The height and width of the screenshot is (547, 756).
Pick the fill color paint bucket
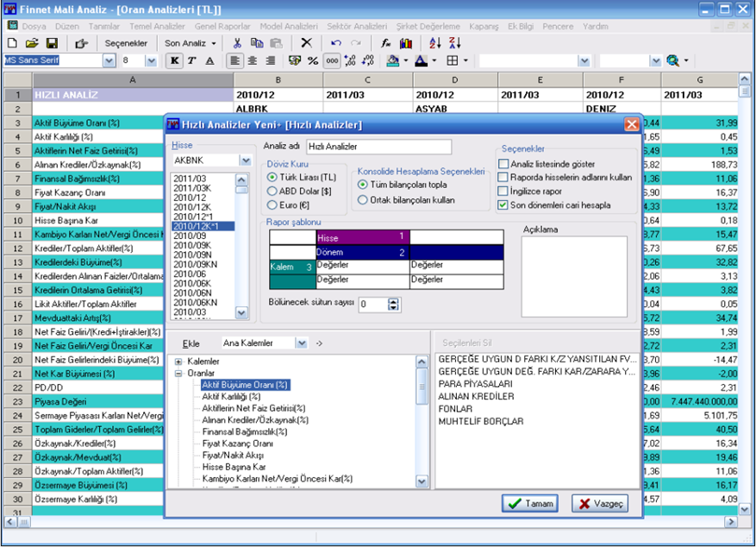pos(393,60)
